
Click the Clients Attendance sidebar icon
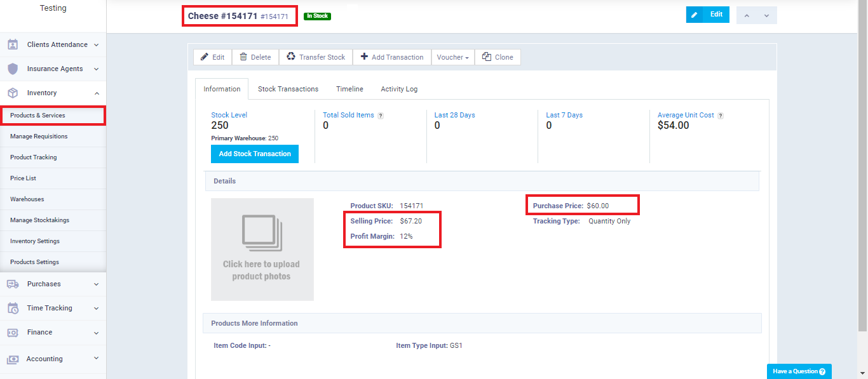tap(13, 45)
